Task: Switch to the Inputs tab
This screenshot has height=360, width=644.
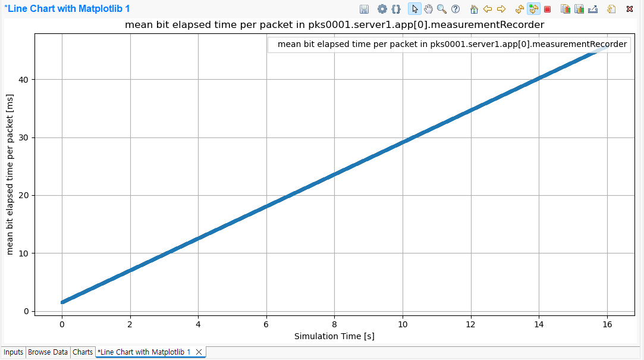Action: pyautogui.click(x=13, y=352)
